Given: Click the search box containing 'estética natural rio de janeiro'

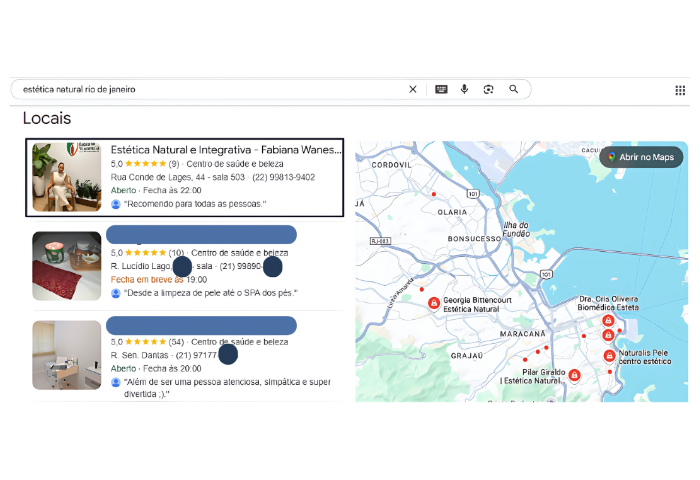Looking at the screenshot, I should pos(271,89).
